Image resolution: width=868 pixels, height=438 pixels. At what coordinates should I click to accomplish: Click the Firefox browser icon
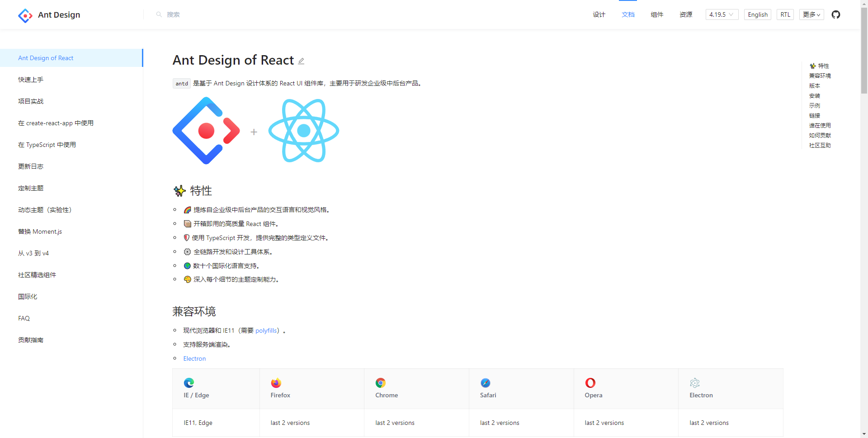(276, 383)
